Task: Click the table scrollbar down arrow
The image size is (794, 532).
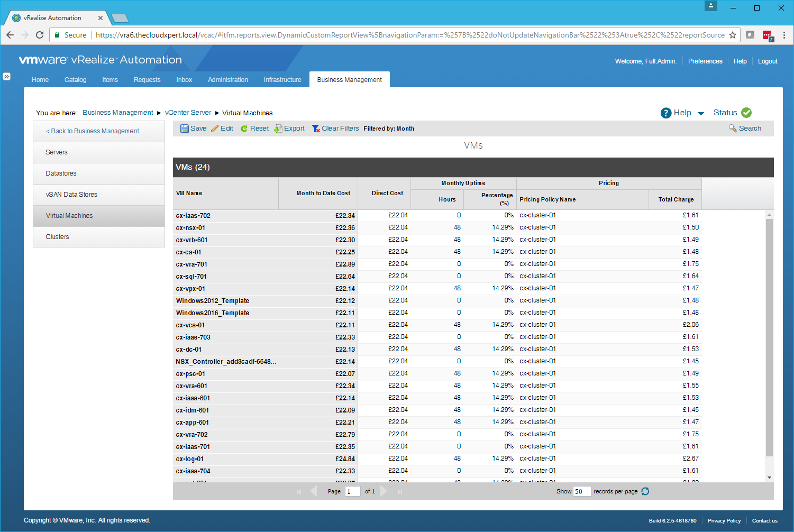Action: pos(769,478)
